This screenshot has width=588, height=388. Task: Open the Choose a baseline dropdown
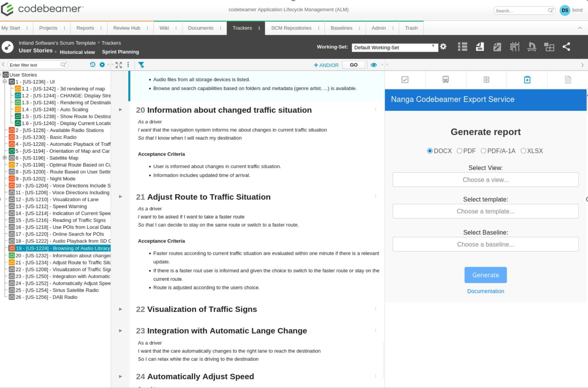pos(485,244)
